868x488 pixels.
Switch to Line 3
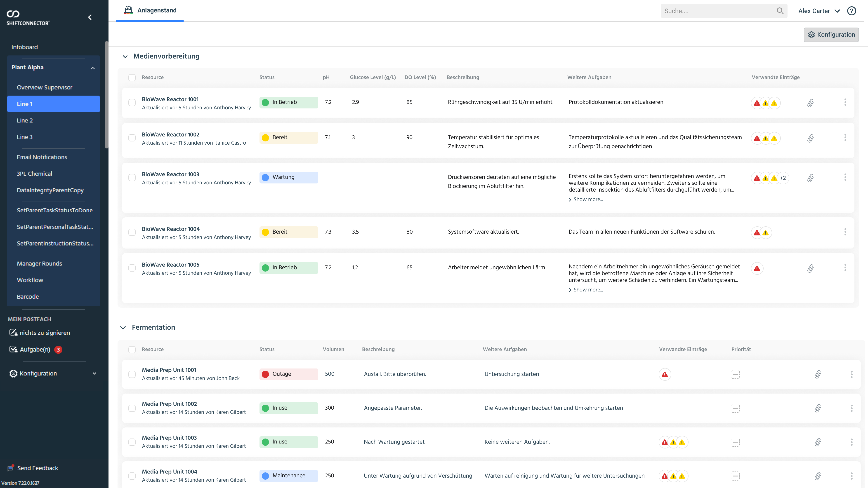point(53,137)
